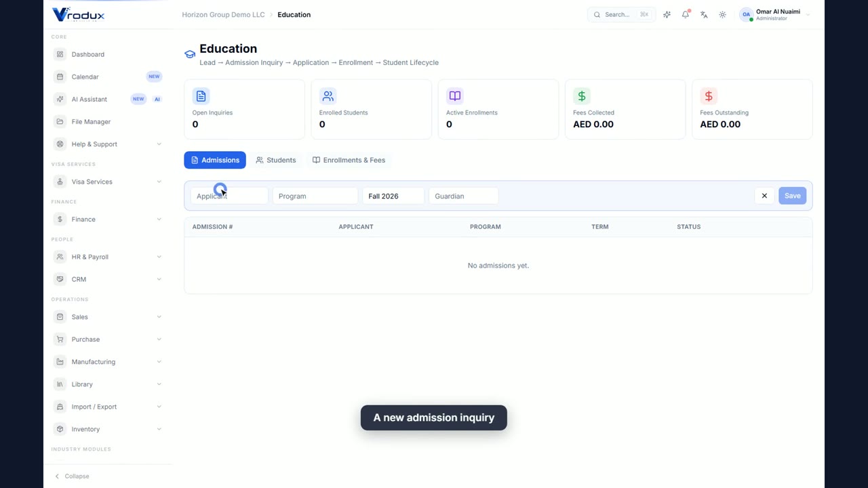Click the red Fees Outstanding dollar icon
Image resolution: width=868 pixels, height=488 pixels.
[709, 96]
